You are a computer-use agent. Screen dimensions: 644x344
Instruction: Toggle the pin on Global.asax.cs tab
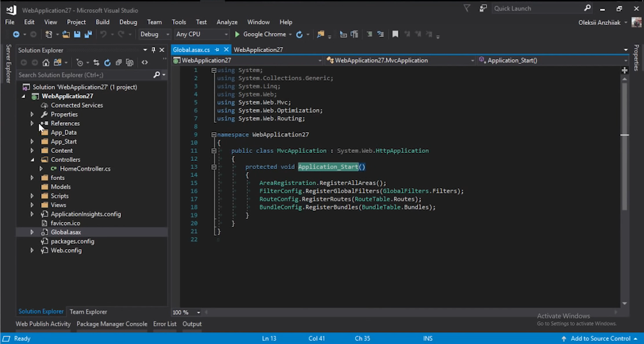pyautogui.click(x=218, y=50)
